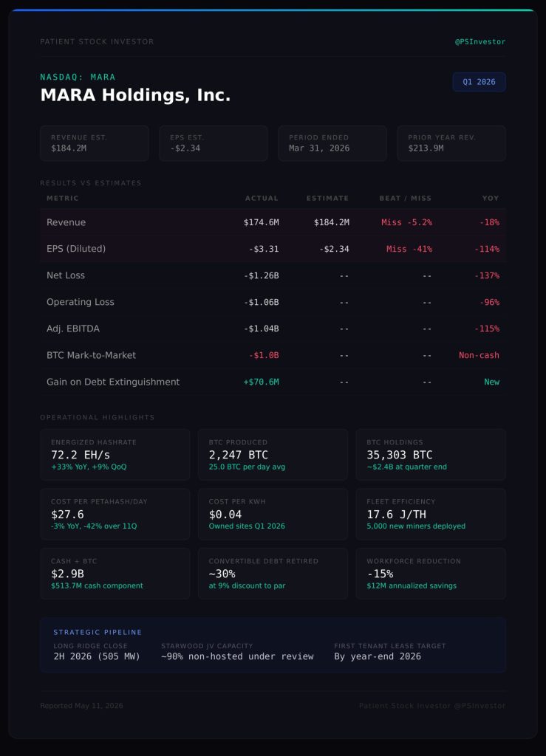Select the Convertible Debt Retired ~30% card
The image size is (546, 756).
pyautogui.click(x=273, y=574)
